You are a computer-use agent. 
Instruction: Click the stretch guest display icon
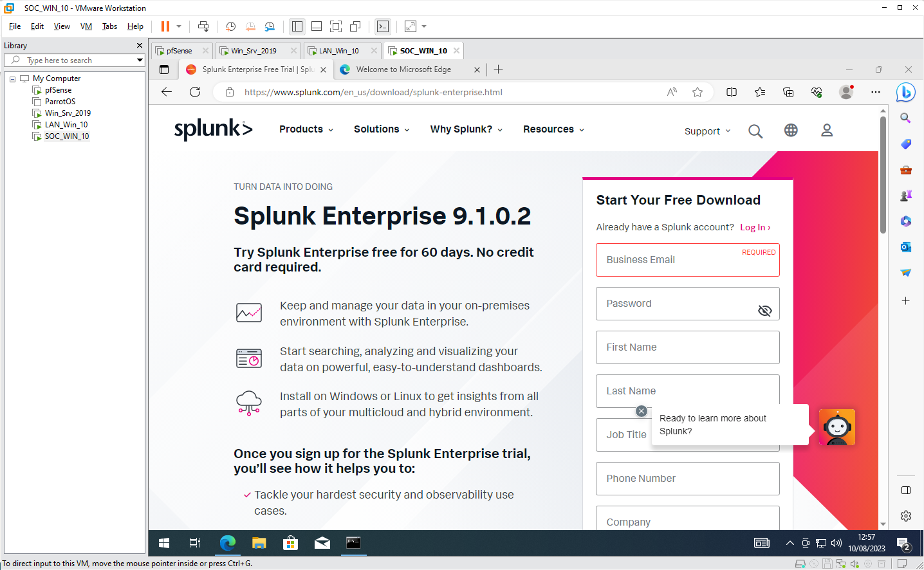click(411, 26)
